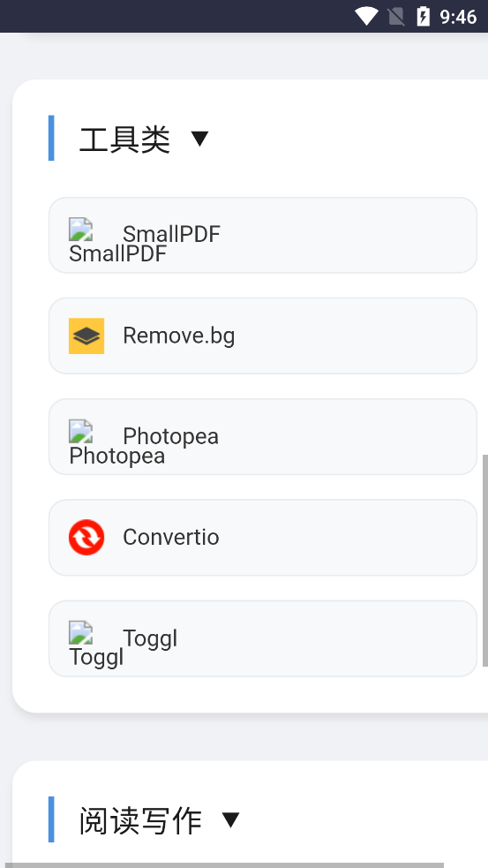Tap the 9:46 clock in status bar
Viewport: 488px width, 868px height.
coord(458,17)
